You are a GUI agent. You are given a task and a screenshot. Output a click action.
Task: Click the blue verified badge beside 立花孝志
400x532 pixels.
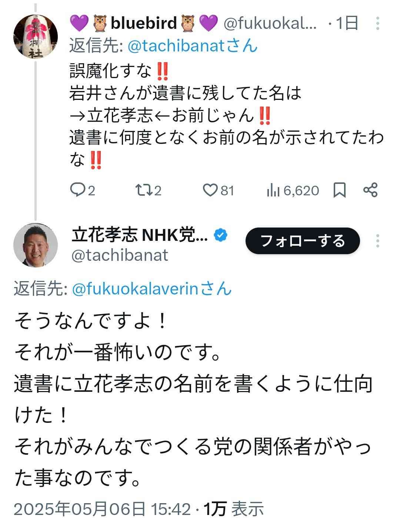221,235
